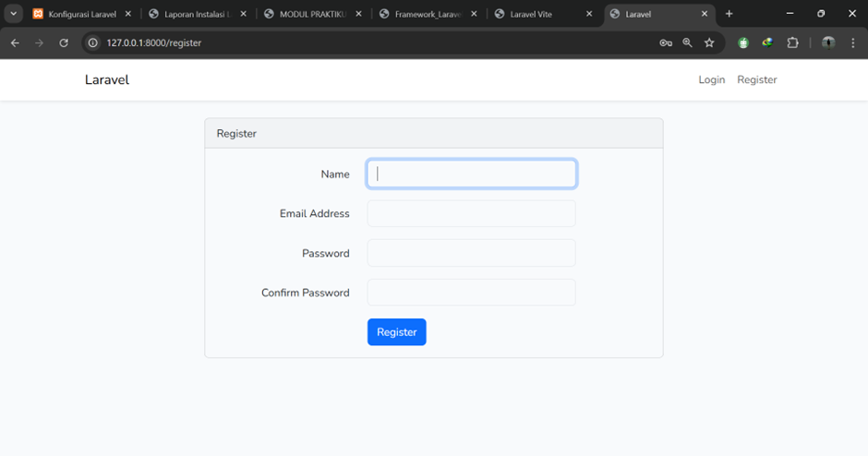The height and width of the screenshot is (456, 868).
Task: Close the Framework_Laravel tab
Action: [474, 14]
